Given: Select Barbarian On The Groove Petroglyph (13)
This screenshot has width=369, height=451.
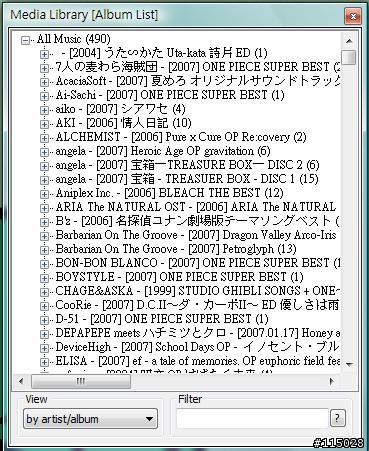Looking at the screenshot, I should 176,249.
